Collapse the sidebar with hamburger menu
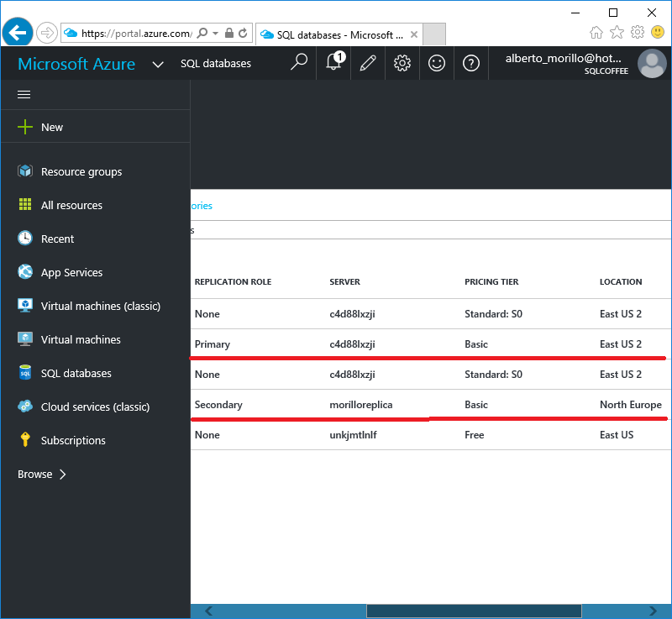Screen dimensions: 672x619 tap(24, 95)
